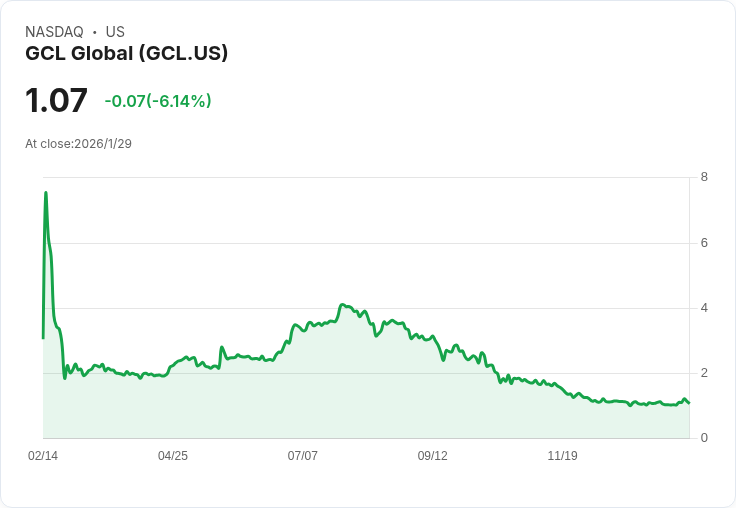
Task: Click the US market label
Action: [x=115, y=32]
